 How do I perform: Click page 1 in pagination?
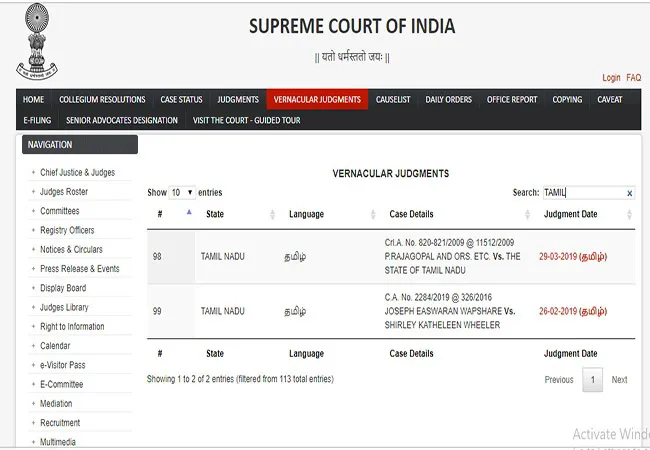click(x=593, y=380)
